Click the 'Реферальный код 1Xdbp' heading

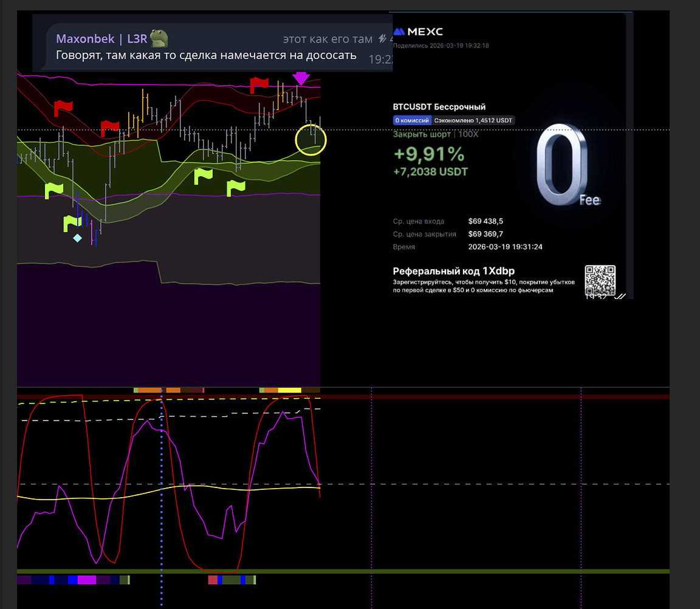coord(449,271)
